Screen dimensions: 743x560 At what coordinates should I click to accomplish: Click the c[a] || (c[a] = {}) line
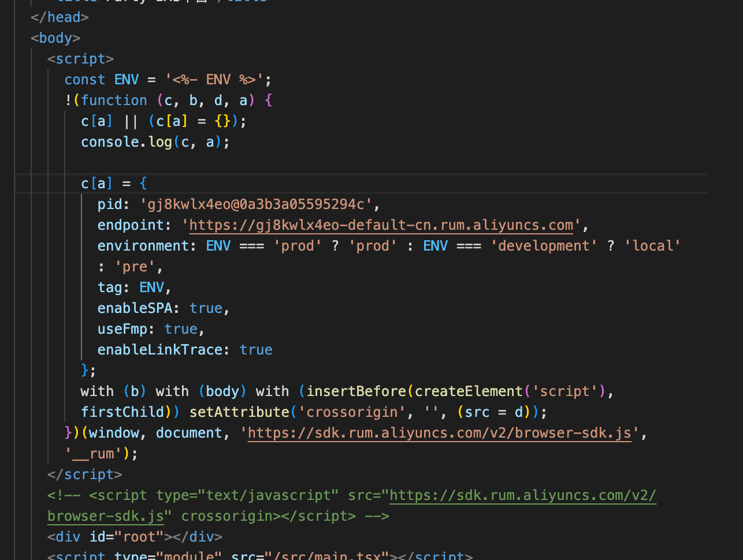[164, 121]
